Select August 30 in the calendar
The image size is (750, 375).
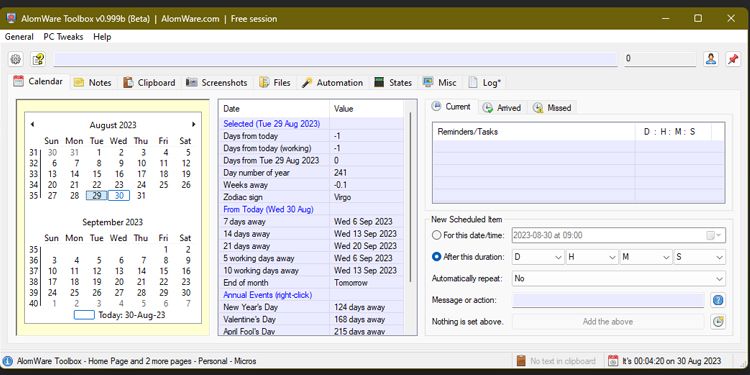(119, 196)
